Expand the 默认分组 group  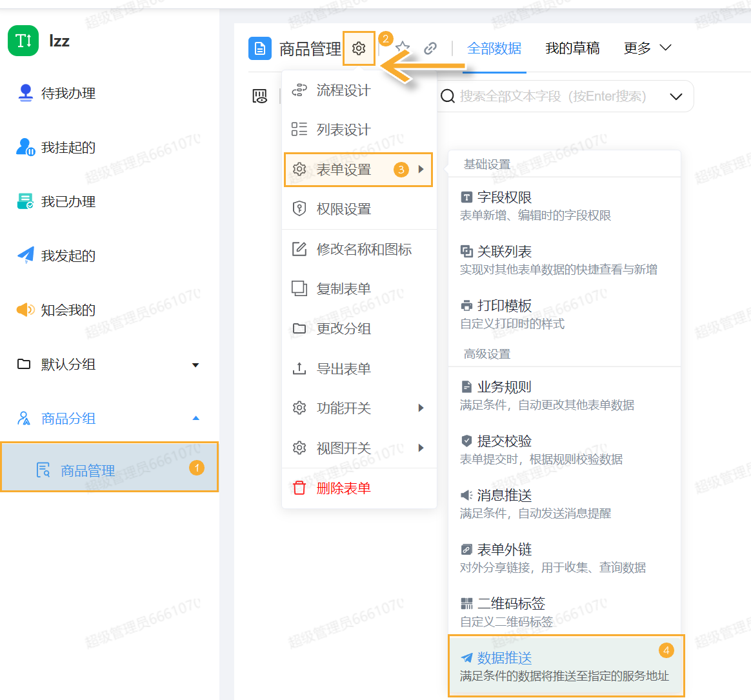[196, 364]
